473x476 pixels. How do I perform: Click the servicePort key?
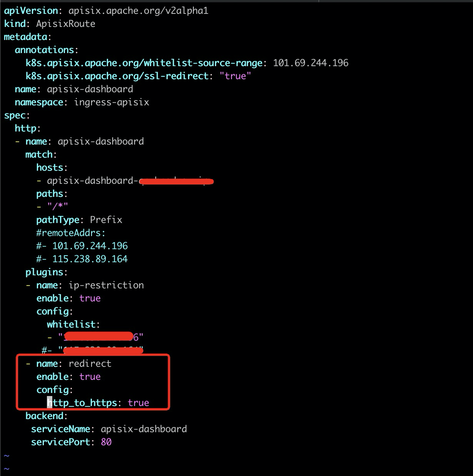click(60, 442)
